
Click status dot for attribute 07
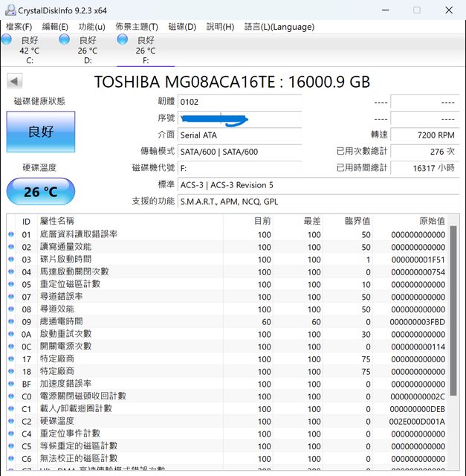tap(11, 297)
